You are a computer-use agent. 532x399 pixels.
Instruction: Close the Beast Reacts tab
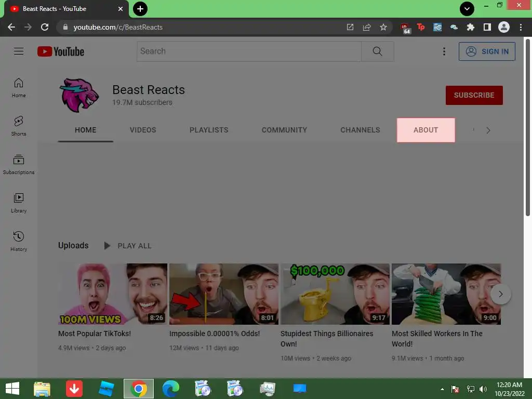[x=121, y=9]
